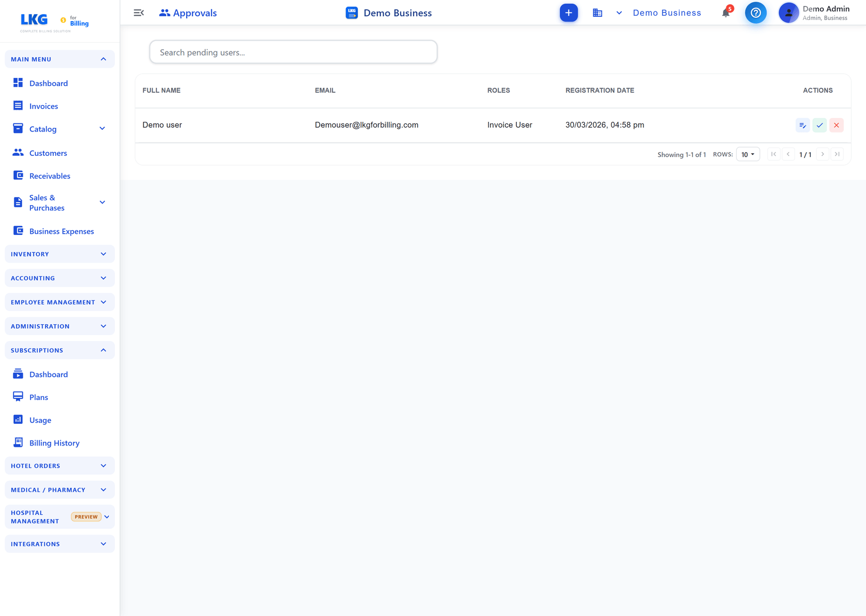Click the Business Expenses wallet icon
The height and width of the screenshot is (616, 866).
pos(18,231)
